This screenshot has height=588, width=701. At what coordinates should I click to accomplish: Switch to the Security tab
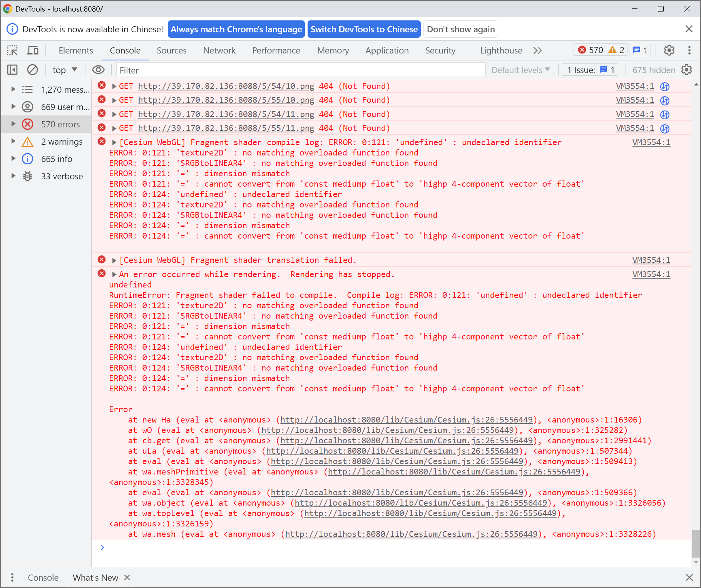click(x=440, y=50)
